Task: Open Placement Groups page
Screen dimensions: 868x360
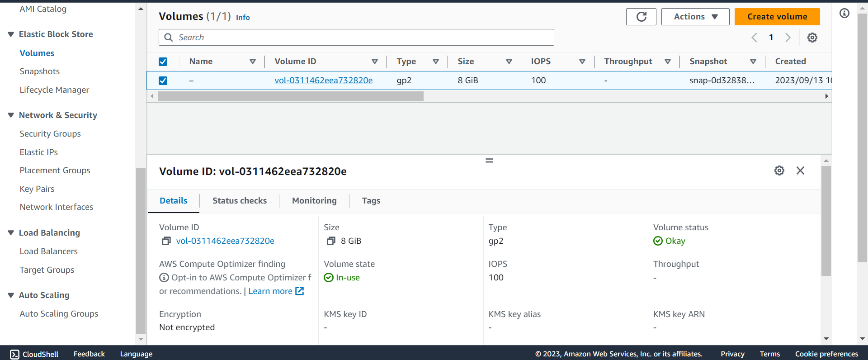Action: coord(55,171)
